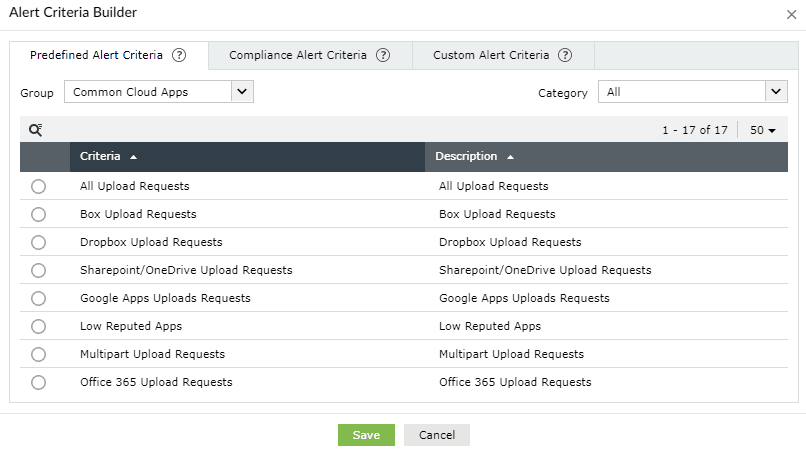Image resolution: width=806 pixels, height=453 pixels.
Task: Choose the Low Reputed Apps radio button
Action: point(38,326)
